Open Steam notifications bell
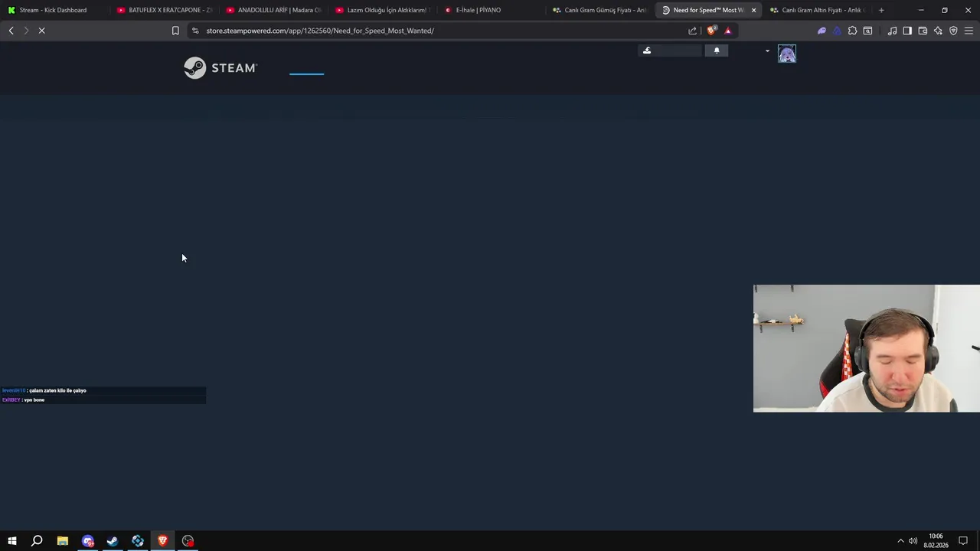980x551 pixels. pyautogui.click(x=717, y=51)
